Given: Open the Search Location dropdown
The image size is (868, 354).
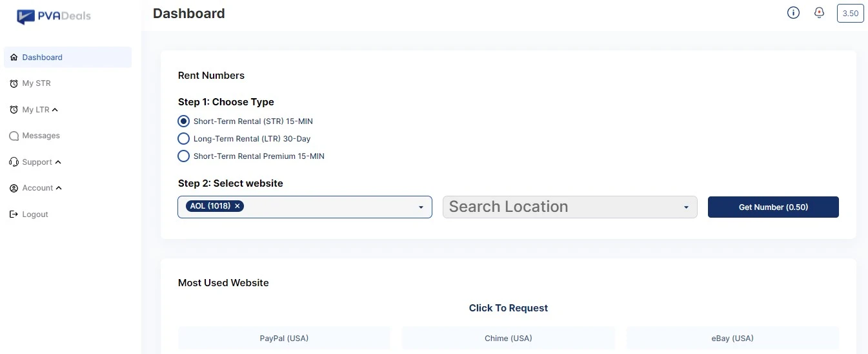Looking at the screenshot, I should [570, 207].
